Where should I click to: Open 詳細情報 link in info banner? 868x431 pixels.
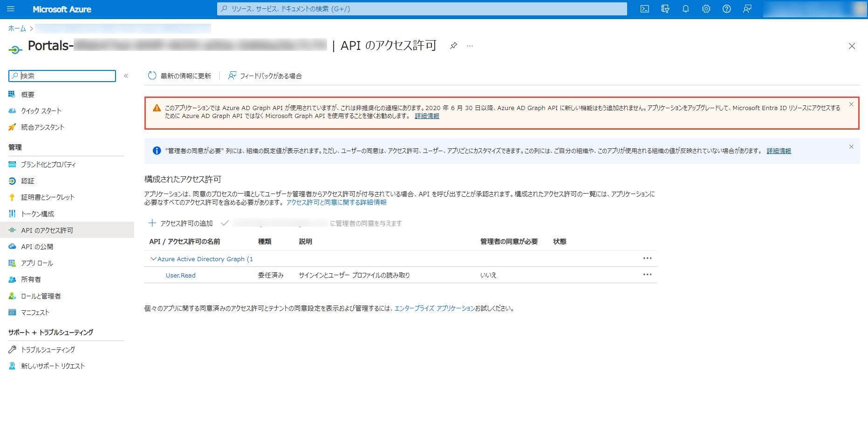(779, 151)
